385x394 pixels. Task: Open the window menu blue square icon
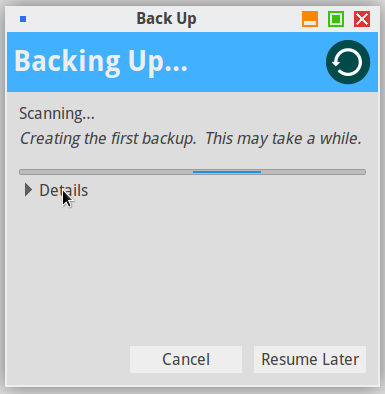click(x=23, y=19)
